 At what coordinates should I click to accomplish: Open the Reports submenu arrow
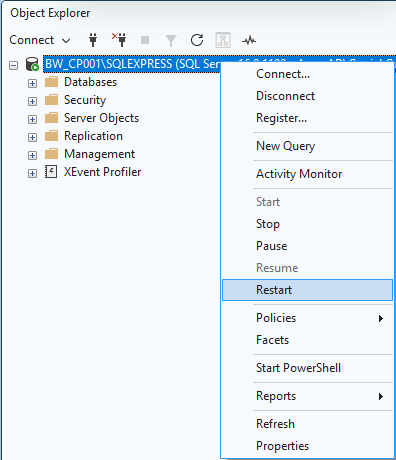pyautogui.click(x=381, y=396)
